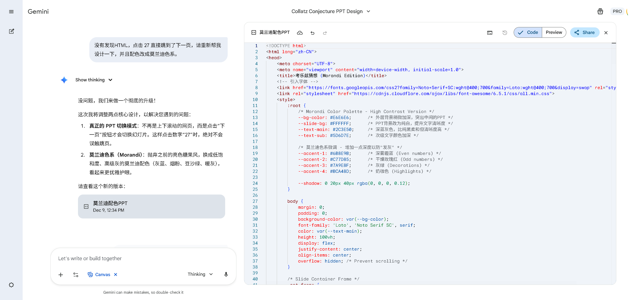This screenshot has width=644, height=300.
Task: Click the redo arrow in canvas toolbar
Action: 325,33
